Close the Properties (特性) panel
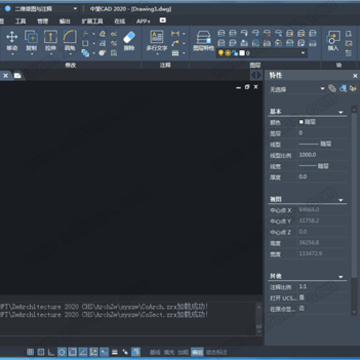The image size is (360, 360). click(x=355, y=76)
